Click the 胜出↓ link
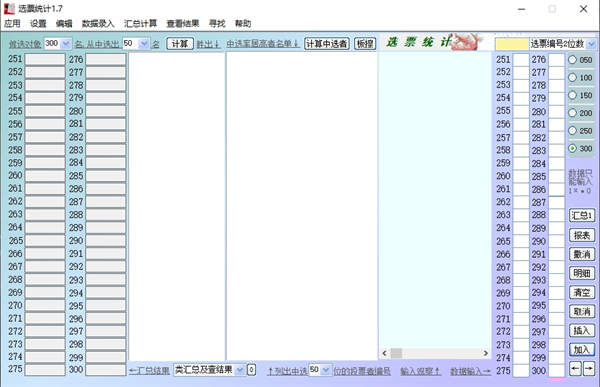The width and height of the screenshot is (600, 387). click(208, 44)
